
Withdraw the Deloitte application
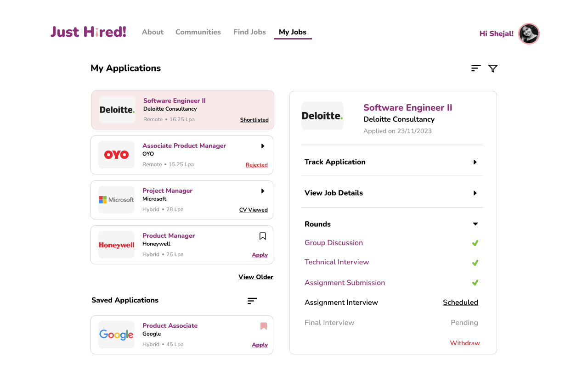[465, 343]
